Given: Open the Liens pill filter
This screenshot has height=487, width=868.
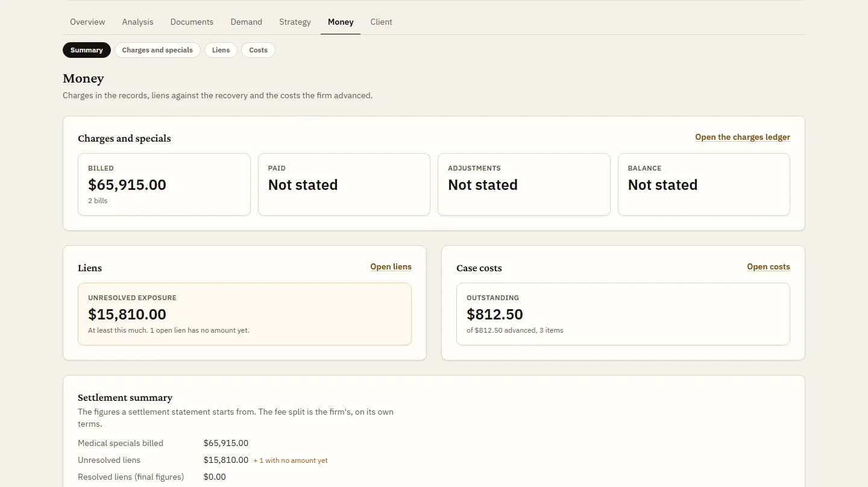Looking at the screenshot, I should [221, 50].
